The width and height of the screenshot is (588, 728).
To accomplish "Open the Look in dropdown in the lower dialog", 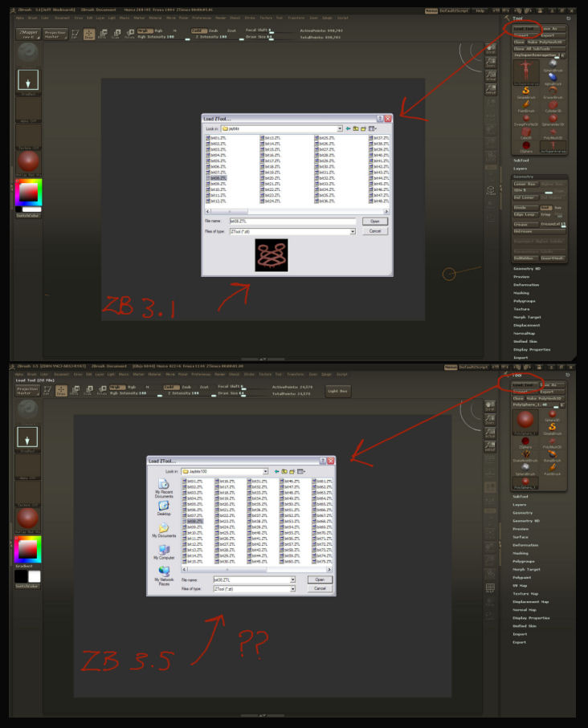I will coord(265,471).
